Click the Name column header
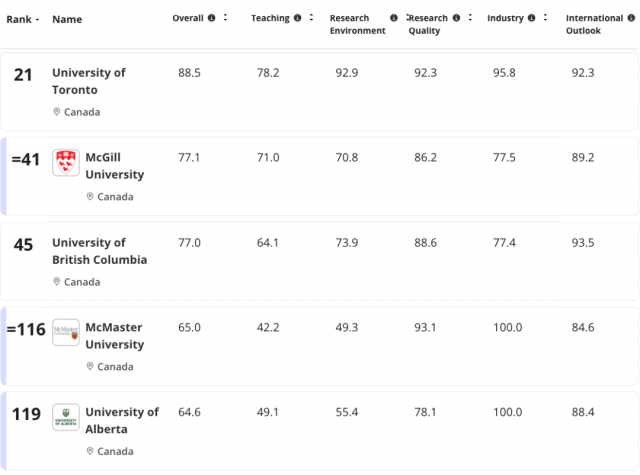Screen dimensions: 640x475 pos(67,19)
